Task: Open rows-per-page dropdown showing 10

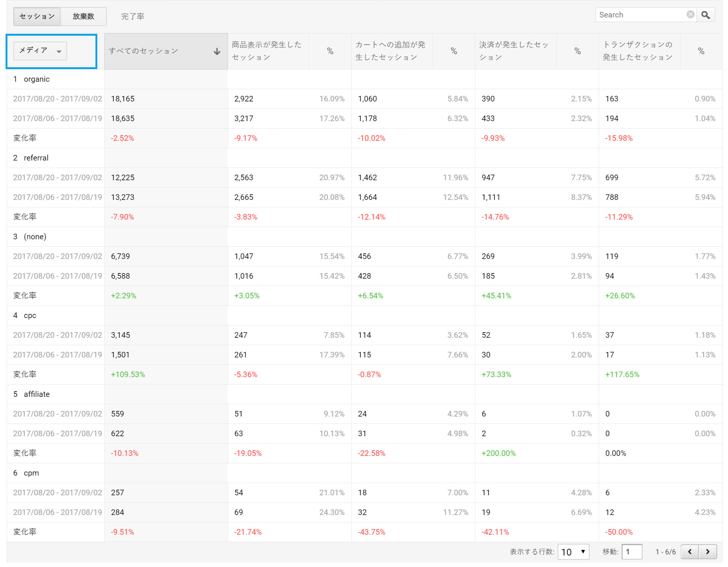Action: point(573,552)
